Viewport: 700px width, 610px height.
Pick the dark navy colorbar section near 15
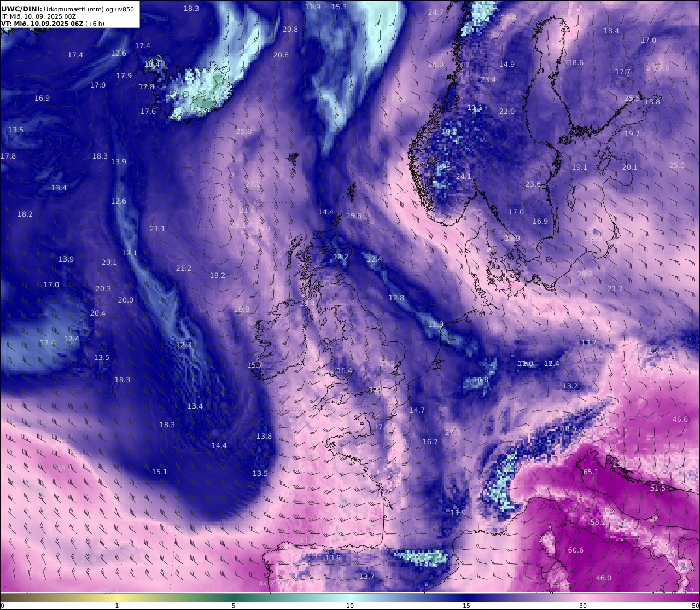(466, 597)
